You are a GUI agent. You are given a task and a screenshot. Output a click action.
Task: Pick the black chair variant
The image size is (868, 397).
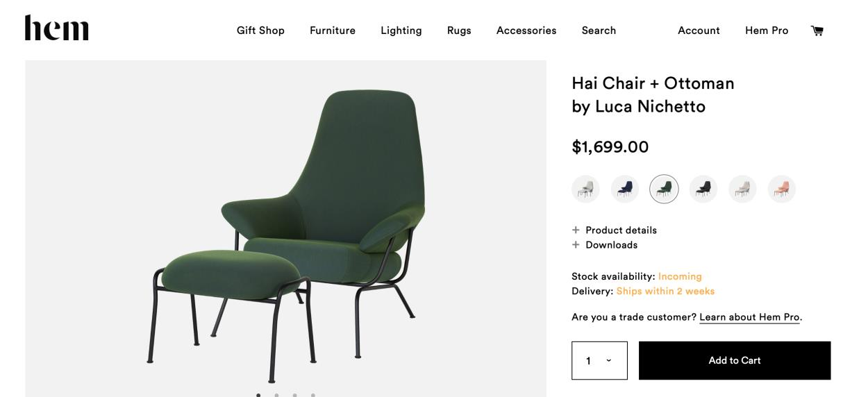coord(703,189)
